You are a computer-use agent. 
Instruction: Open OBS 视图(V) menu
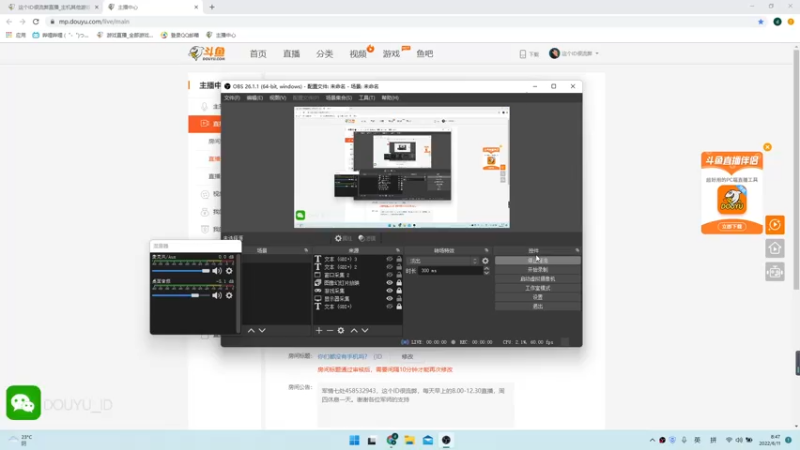point(278,97)
